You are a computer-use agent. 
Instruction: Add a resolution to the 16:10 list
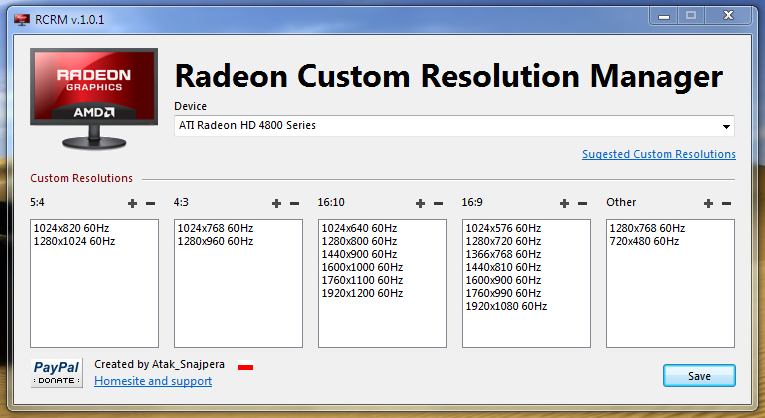point(420,203)
